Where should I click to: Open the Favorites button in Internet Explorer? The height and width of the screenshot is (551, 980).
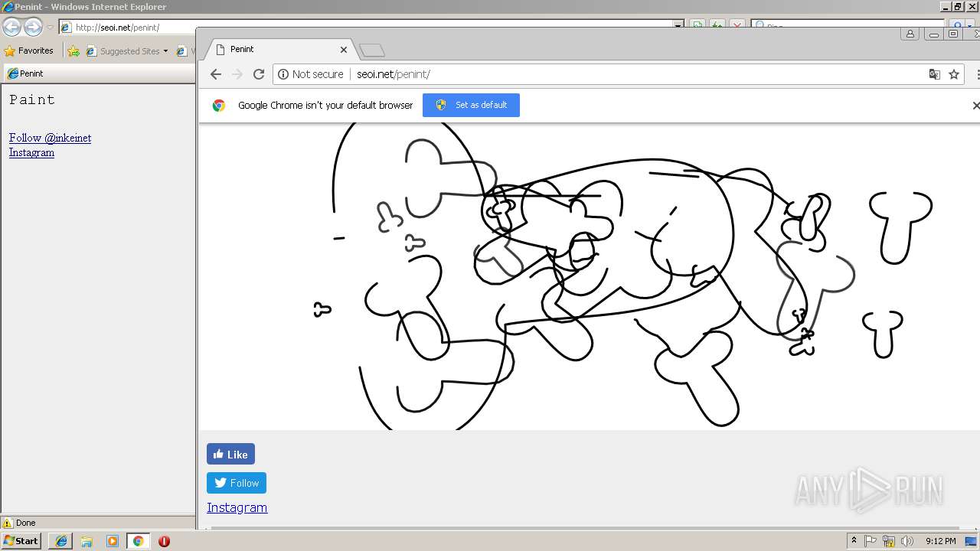[29, 51]
